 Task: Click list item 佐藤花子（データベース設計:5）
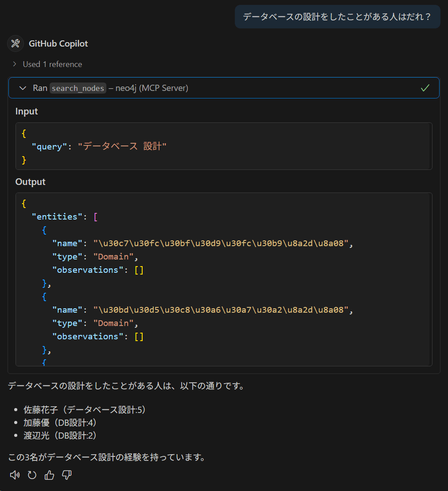pyautogui.click(x=85, y=409)
